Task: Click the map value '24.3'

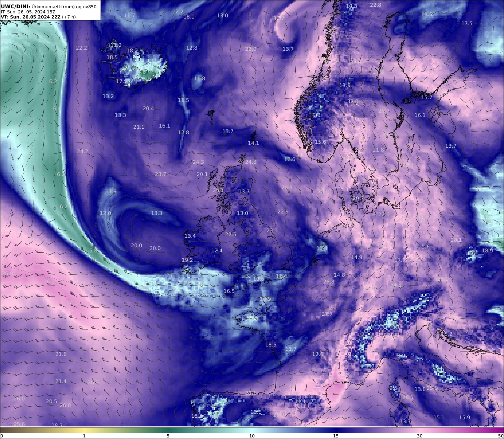Action: 198,162
